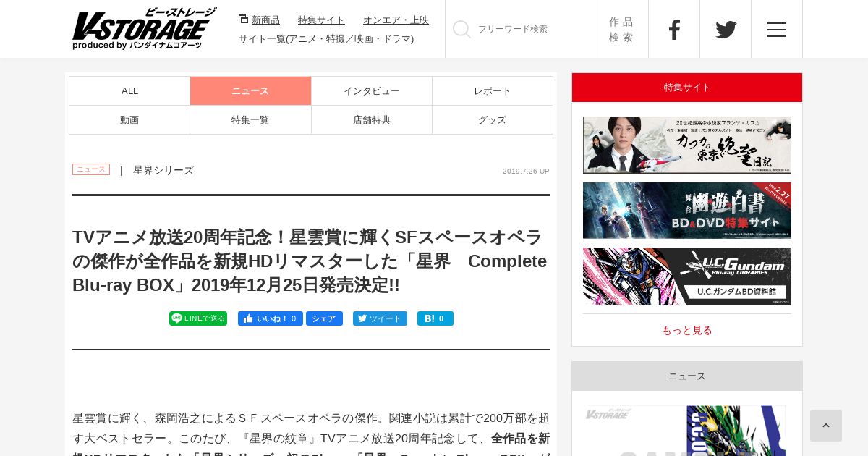
Task: Open the V-STORAGE logo home link
Action: pyautogui.click(x=144, y=29)
